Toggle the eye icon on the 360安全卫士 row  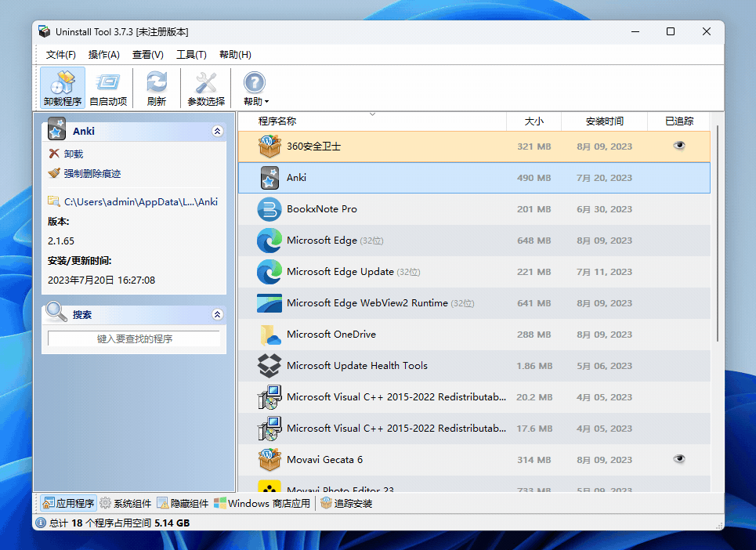pos(679,146)
